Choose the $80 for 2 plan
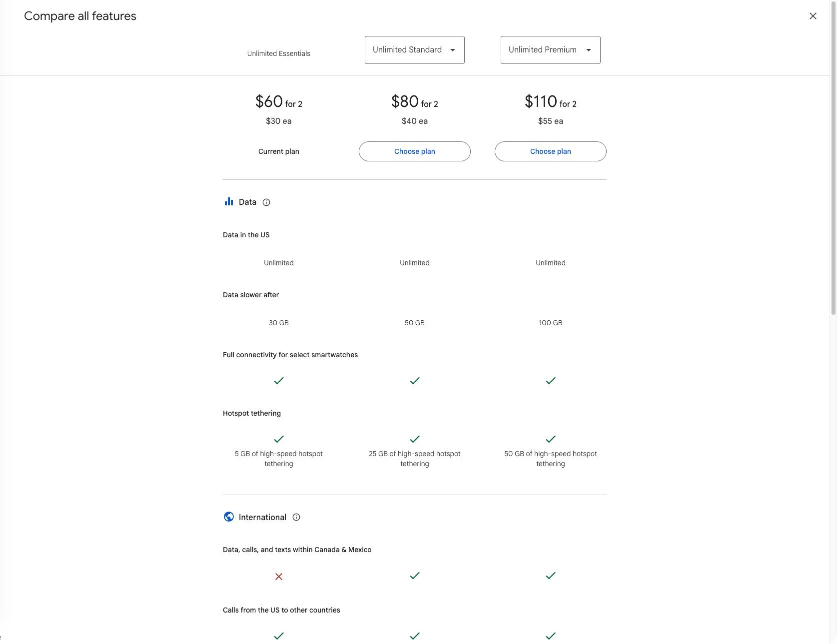 pyautogui.click(x=415, y=151)
